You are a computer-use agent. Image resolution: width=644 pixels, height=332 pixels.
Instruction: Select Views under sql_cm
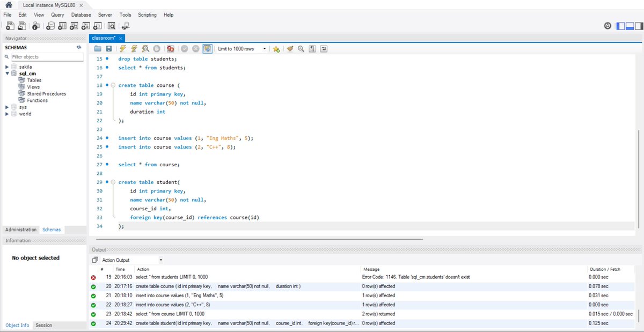[33, 87]
